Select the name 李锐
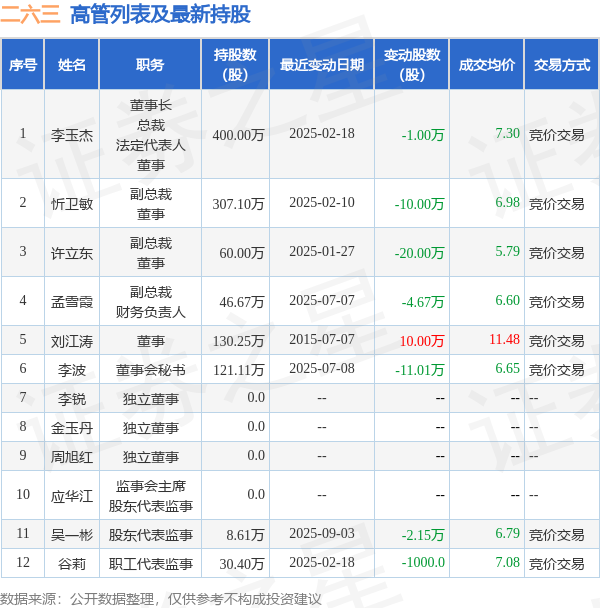The height and width of the screenshot is (608, 600). pyautogui.click(x=72, y=399)
